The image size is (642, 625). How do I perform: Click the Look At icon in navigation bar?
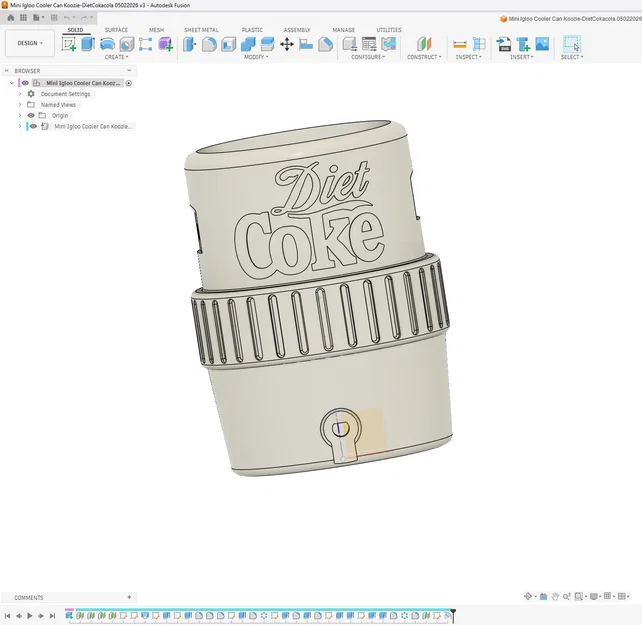coord(543,596)
